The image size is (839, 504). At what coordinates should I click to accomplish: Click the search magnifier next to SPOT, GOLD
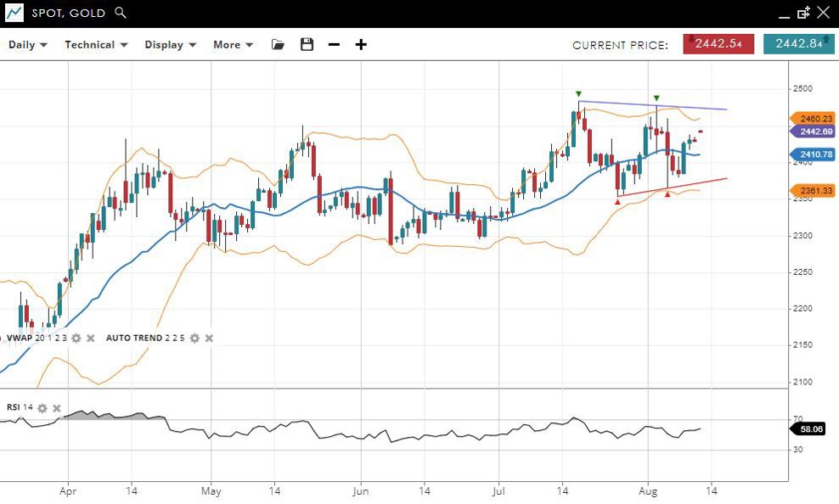[121, 13]
